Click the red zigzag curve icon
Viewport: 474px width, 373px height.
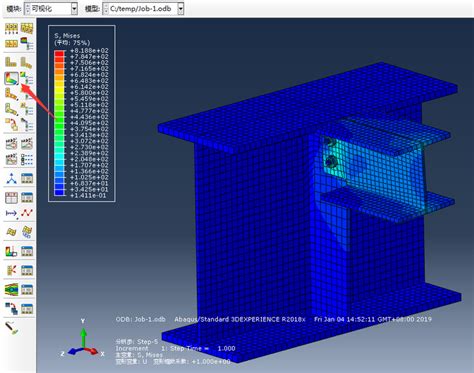click(x=27, y=213)
